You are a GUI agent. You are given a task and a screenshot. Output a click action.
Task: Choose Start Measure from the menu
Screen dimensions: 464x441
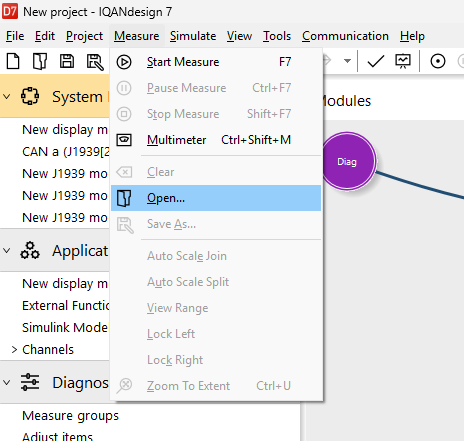pyautogui.click(x=216, y=62)
